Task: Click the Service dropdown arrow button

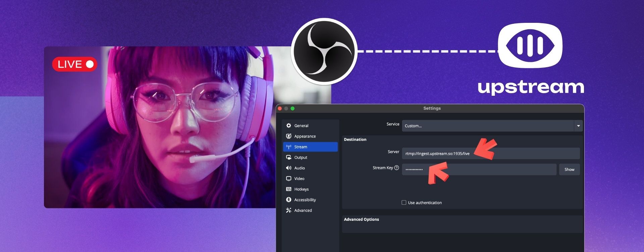Action: pos(578,126)
